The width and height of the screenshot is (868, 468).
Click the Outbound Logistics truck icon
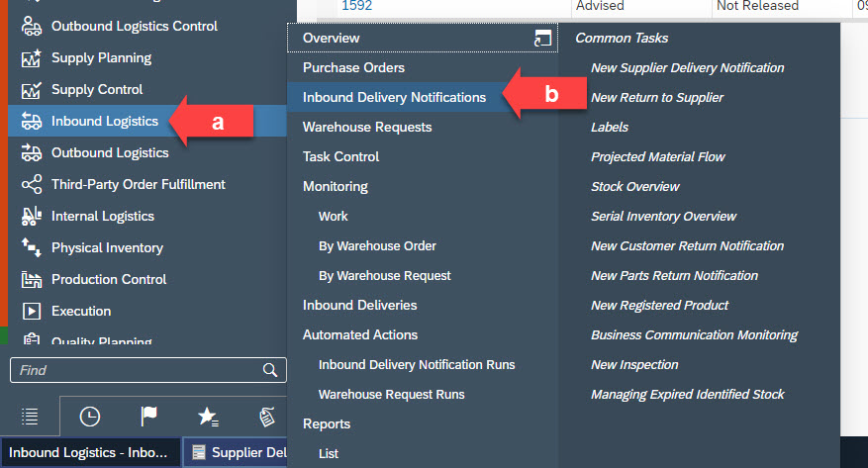(x=31, y=152)
